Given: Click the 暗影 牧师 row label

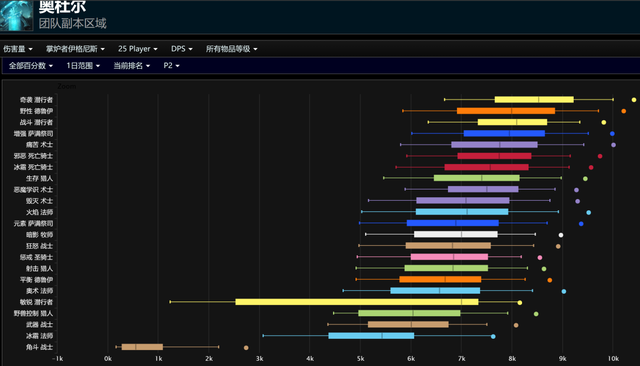Looking at the screenshot, I should coord(39,235).
